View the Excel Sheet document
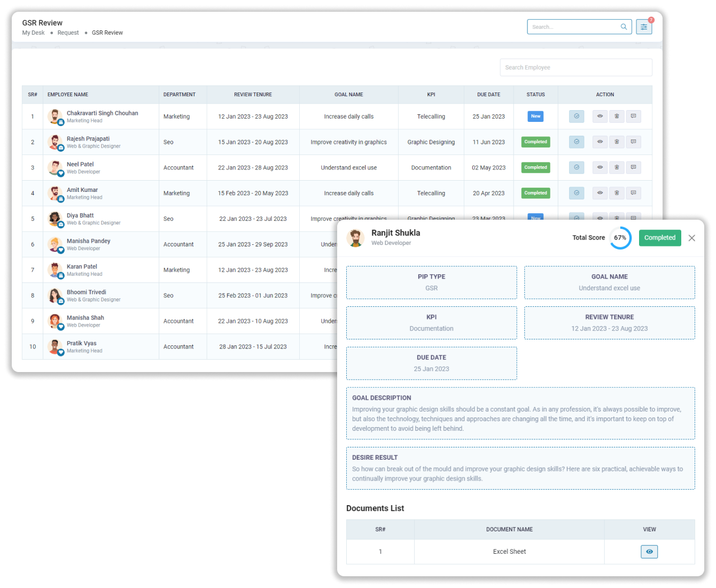 pos(649,551)
